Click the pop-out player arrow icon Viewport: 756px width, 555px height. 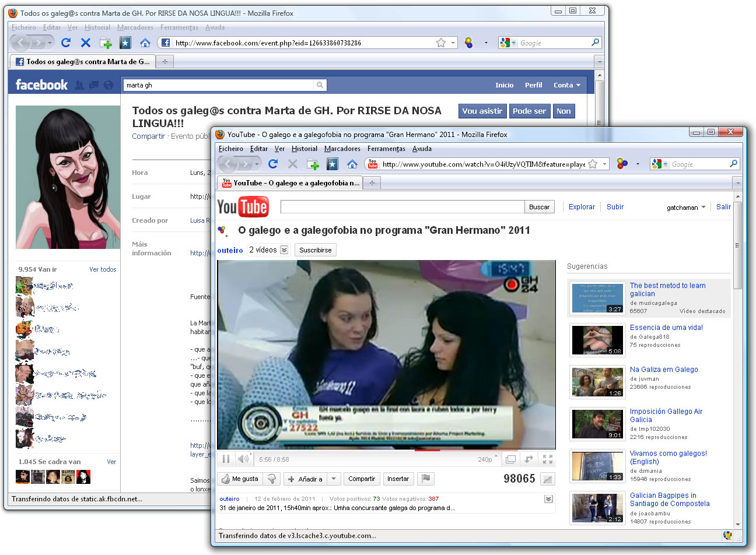pyautogui.click(x=529, y=459)
